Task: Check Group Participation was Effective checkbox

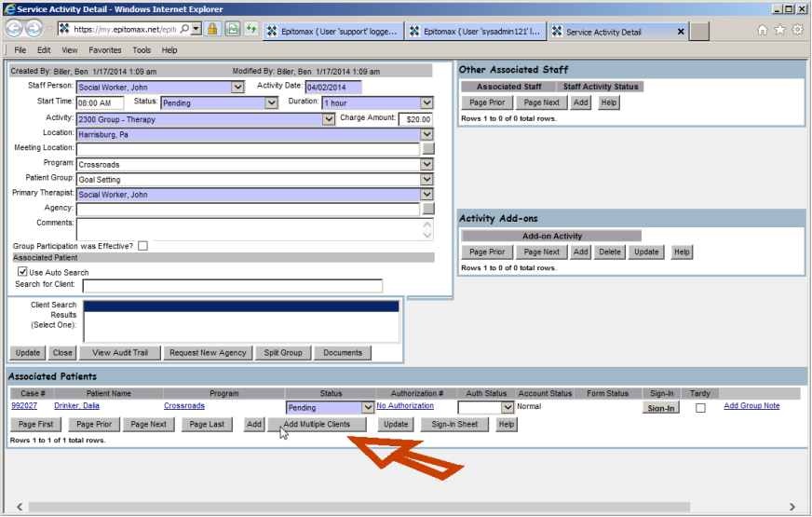Action: tap(143, 246)
